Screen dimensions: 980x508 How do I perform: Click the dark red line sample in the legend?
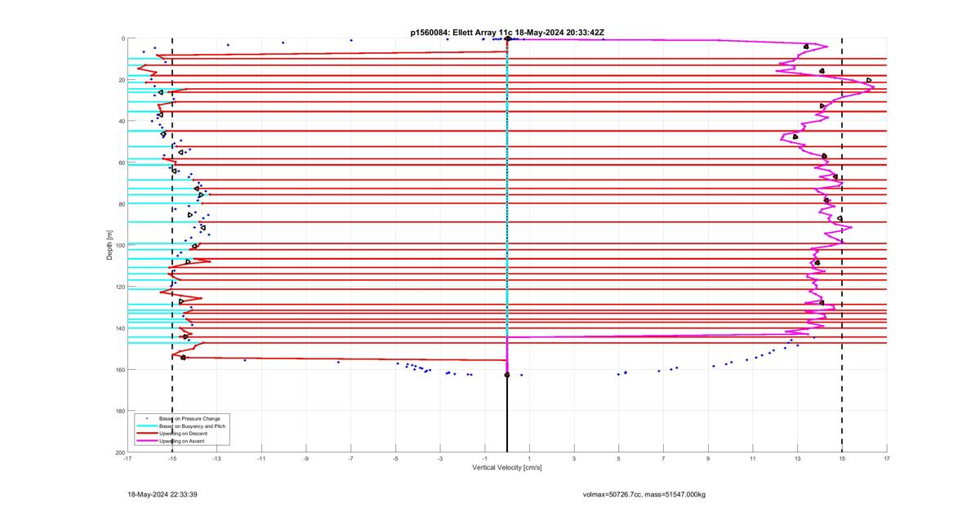pos(147,434)
